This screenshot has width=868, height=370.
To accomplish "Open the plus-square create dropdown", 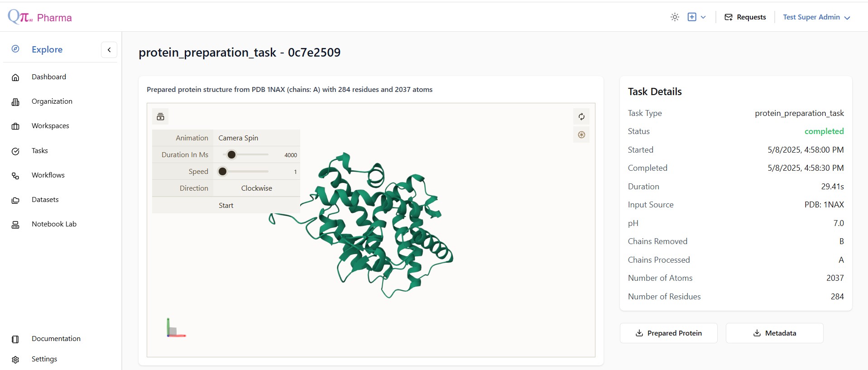I will pos(696,17).
